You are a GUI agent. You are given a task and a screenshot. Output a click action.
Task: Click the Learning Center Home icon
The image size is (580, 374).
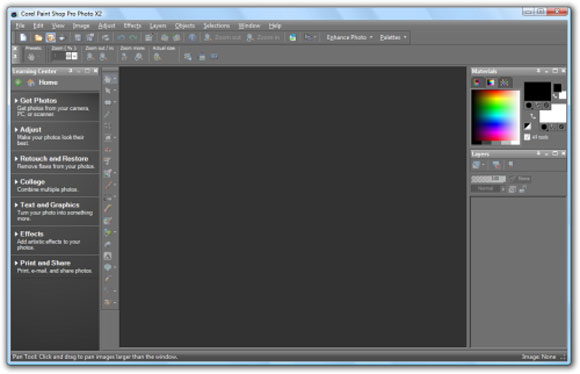click(x=31, y=82)
